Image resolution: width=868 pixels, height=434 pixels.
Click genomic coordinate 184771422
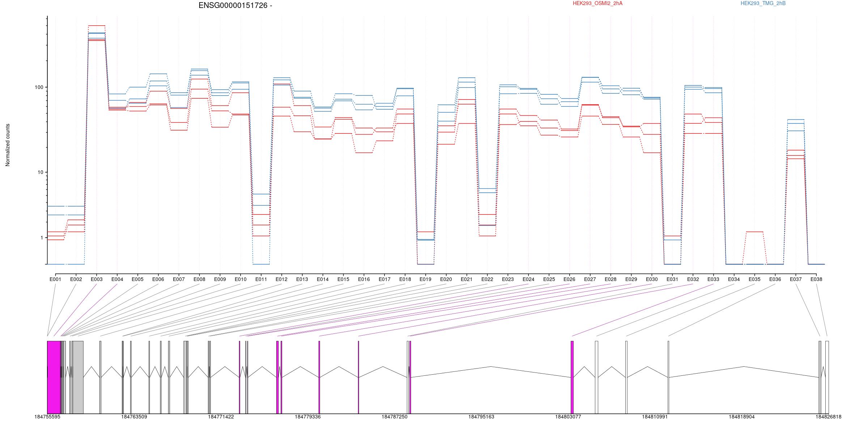[x=221, y=417]
